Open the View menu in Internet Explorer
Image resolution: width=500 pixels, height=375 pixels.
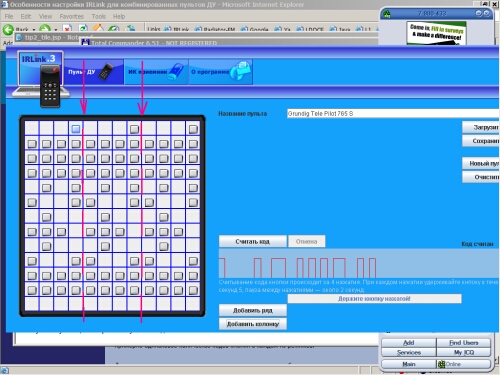[45, 16]
